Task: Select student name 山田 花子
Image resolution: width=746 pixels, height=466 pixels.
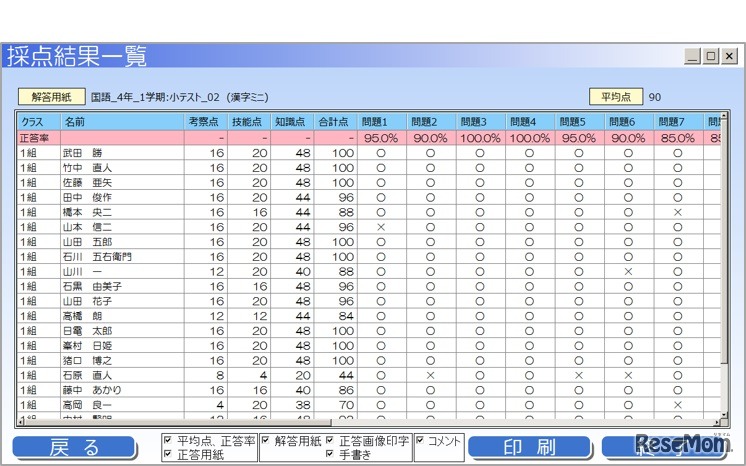Action: (x=88, y=301)
